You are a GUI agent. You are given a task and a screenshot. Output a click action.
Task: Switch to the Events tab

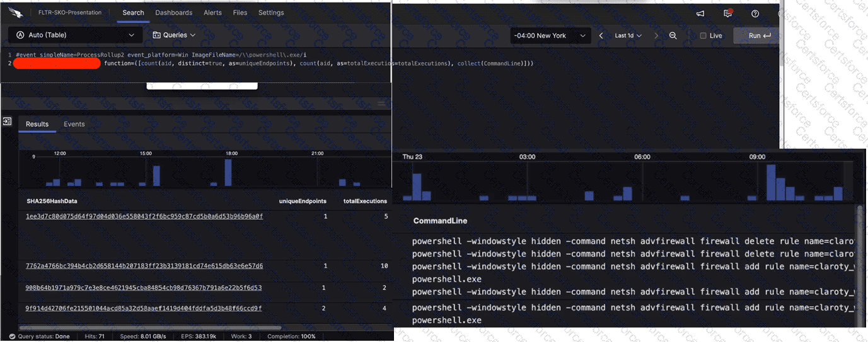click(74, 124)
